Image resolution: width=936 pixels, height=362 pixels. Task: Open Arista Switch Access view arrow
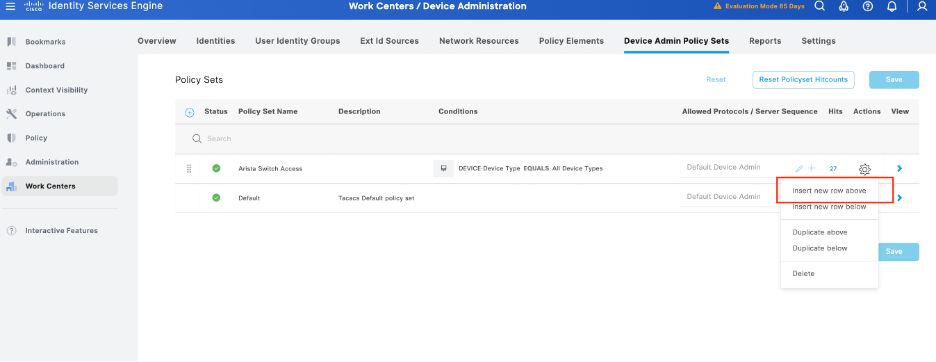point(899,168)
